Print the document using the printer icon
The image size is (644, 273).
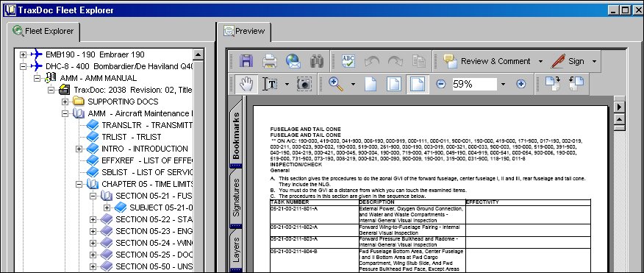point(269,61)
